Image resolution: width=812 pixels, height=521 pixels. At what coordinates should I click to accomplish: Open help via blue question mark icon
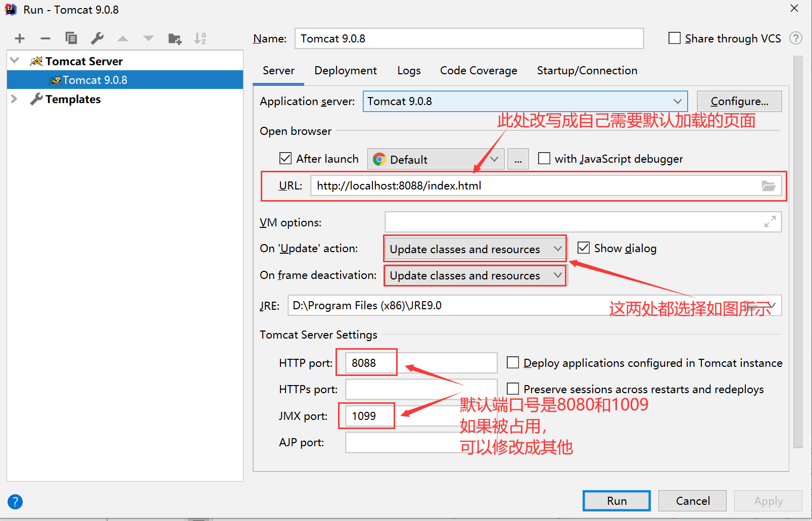click(x=15, y=502)
